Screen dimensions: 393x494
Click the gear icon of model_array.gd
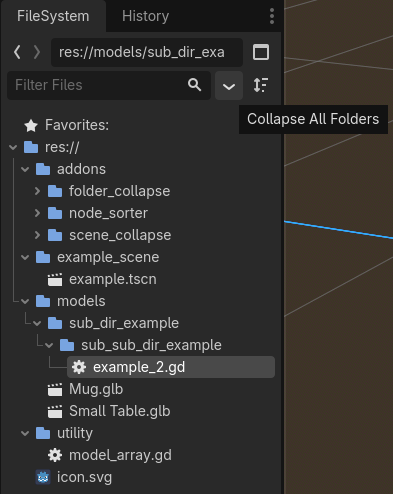tap(55, 455)
